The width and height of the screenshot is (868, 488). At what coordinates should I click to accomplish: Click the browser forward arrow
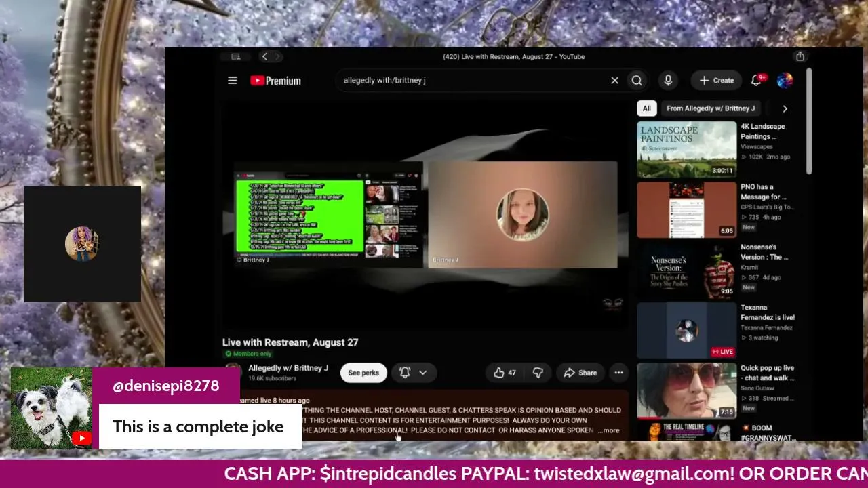[277, 57]
